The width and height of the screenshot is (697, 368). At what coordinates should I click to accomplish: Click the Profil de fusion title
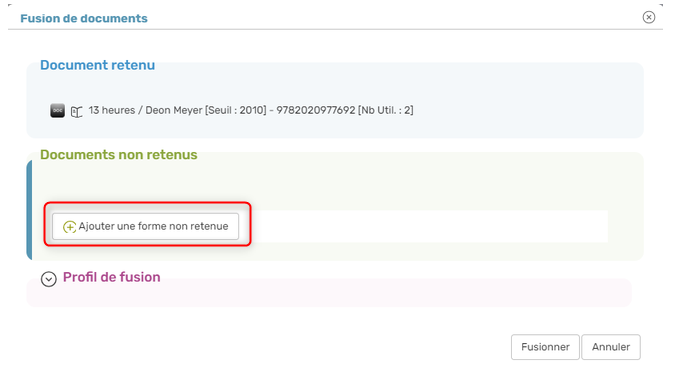tap(112, 277)
